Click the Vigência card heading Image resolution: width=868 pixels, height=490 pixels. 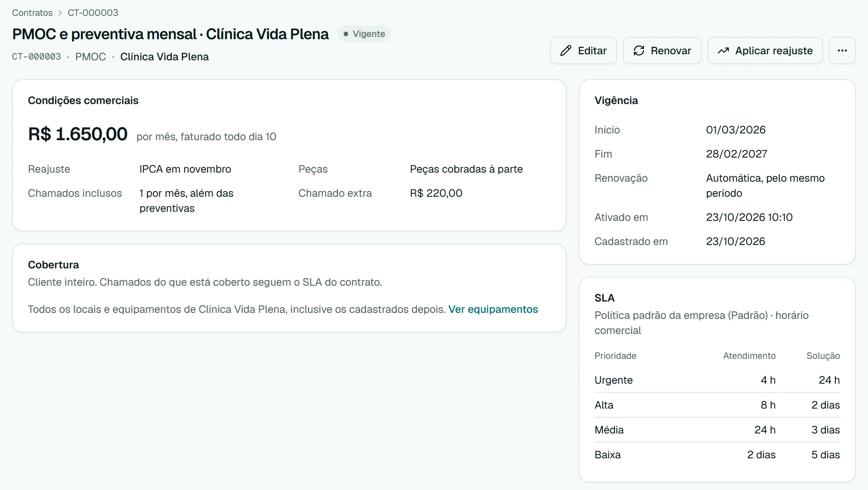pyautogui.click(x=616, y=100)
